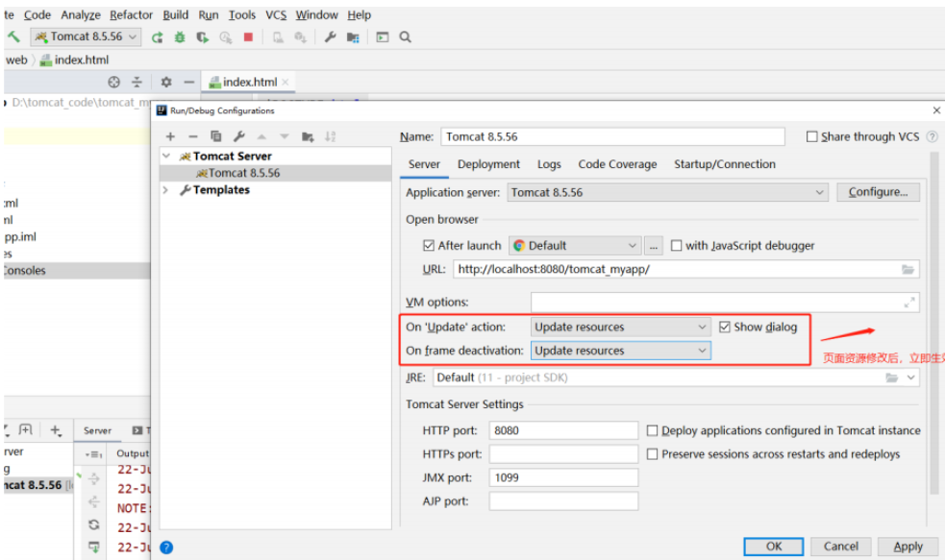
Task: Switch to the Startup/Connection tab
Action: click(x=725, y=164)
